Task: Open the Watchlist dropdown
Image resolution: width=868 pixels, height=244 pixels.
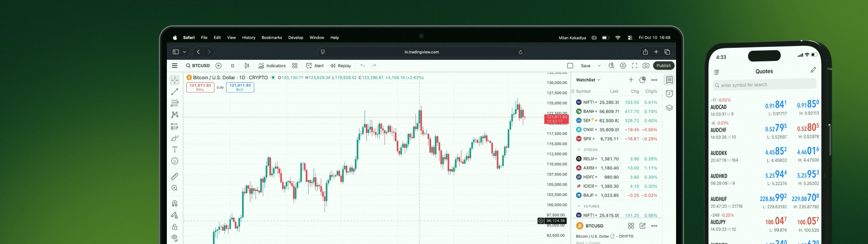Action: coord(588,80)
